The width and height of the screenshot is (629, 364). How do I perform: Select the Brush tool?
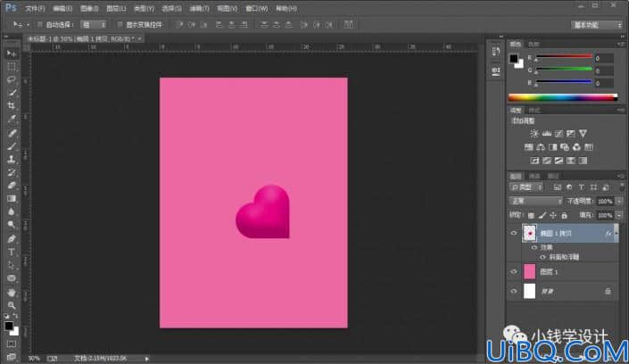pyautogui.click(x=12, y=146)
